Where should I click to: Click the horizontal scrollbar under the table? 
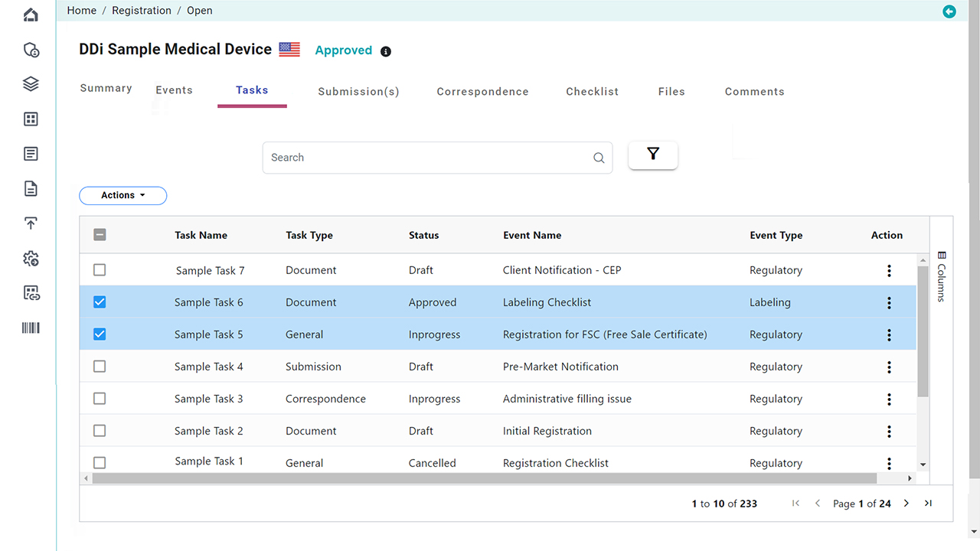(x=484, y=478)
